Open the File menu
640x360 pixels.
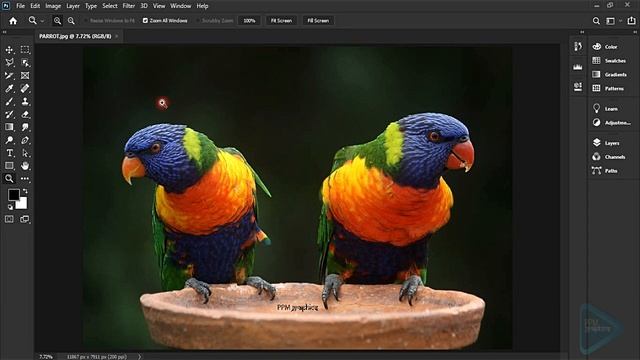tap(20, 6)
